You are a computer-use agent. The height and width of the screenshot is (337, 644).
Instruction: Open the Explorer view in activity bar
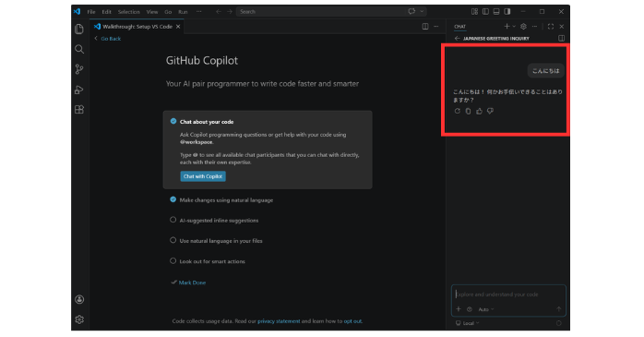(x=79, y=30)
